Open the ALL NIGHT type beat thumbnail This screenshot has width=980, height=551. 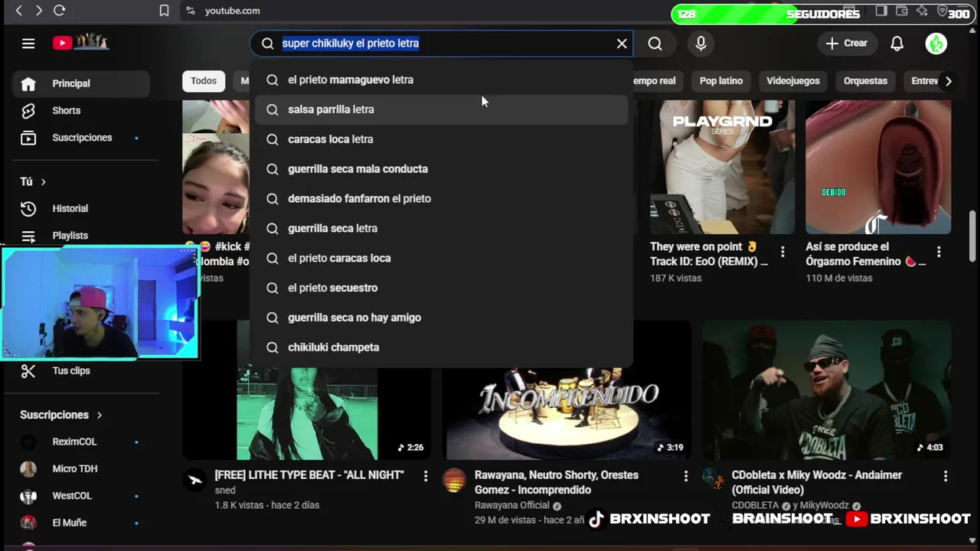(x=306, y=414)
